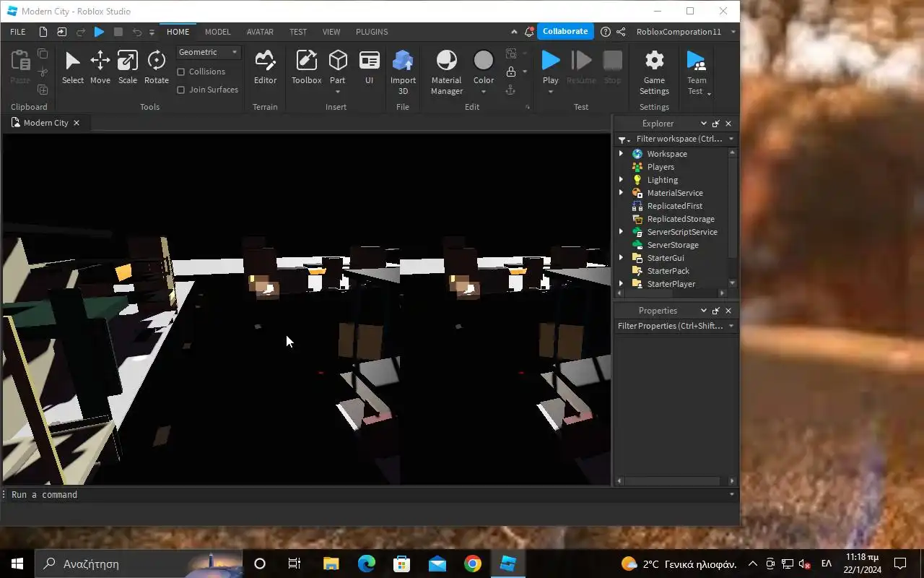Enable the Collisions checkbox
The image size is (924, 578).
(181, 72)
